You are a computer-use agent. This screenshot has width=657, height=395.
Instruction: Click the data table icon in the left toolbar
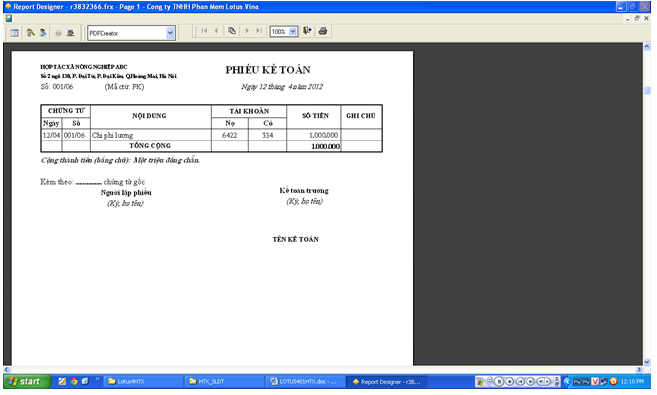click(x=14, y=33)
